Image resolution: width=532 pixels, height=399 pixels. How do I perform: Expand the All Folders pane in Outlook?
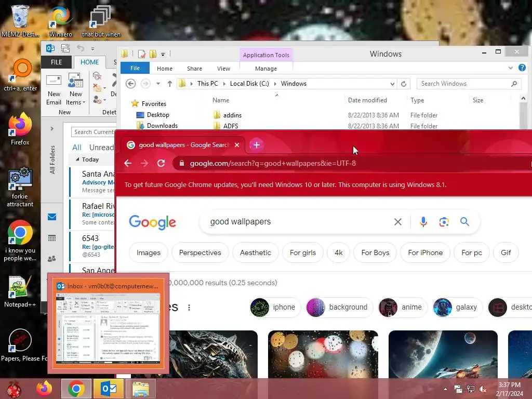click(x=52, y=129)
